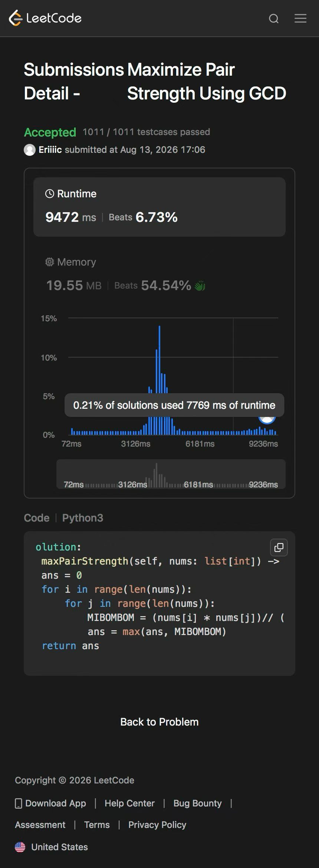Open the hamburger menu
The image size is (319, 868).
(x=300, y=18)
